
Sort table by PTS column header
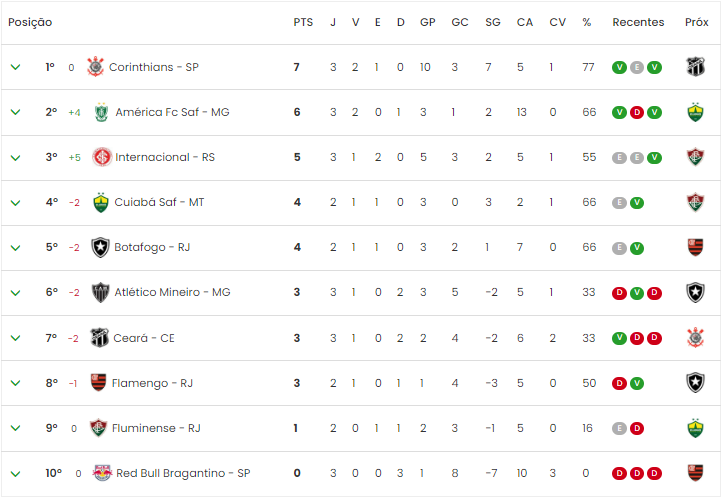(303, 22)
